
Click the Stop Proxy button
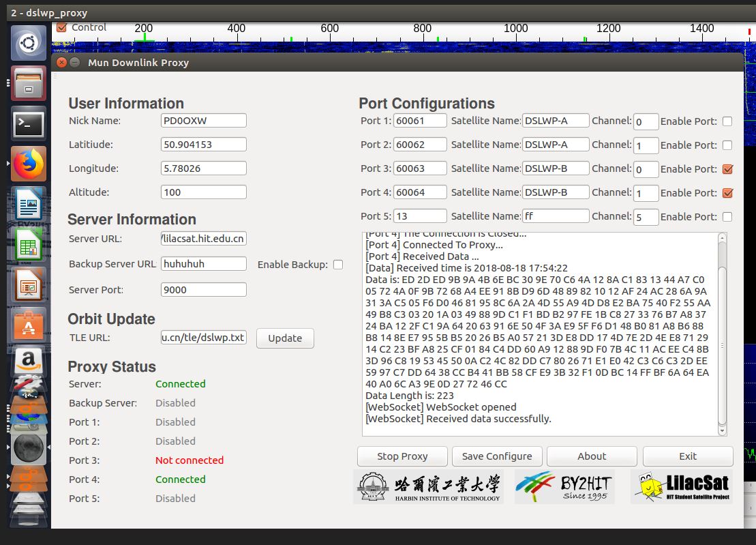coord(402,456)
